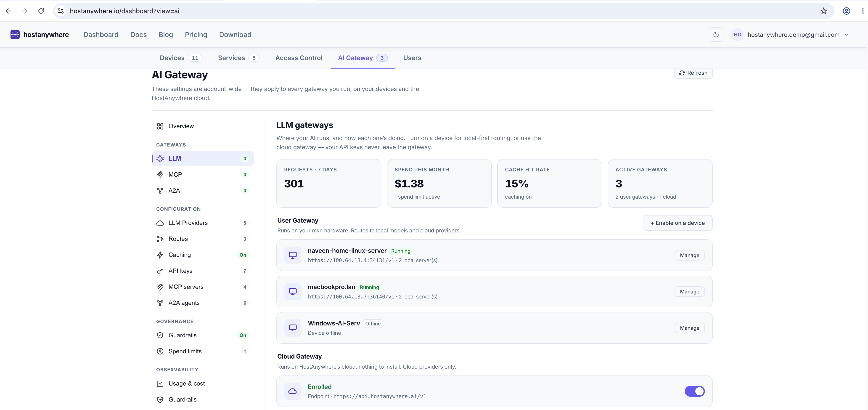Screen dimensions: 868x410
Task: Select the AI Gateway tab
Action: 363,58
